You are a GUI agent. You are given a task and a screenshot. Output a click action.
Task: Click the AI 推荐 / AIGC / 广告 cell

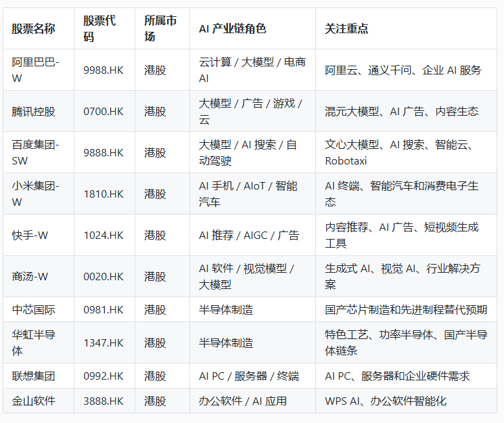click(252, 235)
